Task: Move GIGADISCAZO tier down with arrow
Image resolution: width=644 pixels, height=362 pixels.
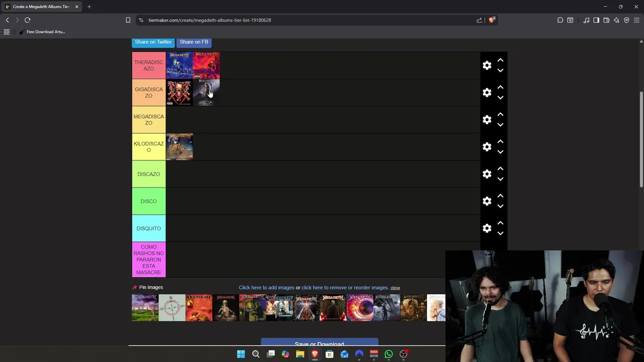Action: click(500, 98)
